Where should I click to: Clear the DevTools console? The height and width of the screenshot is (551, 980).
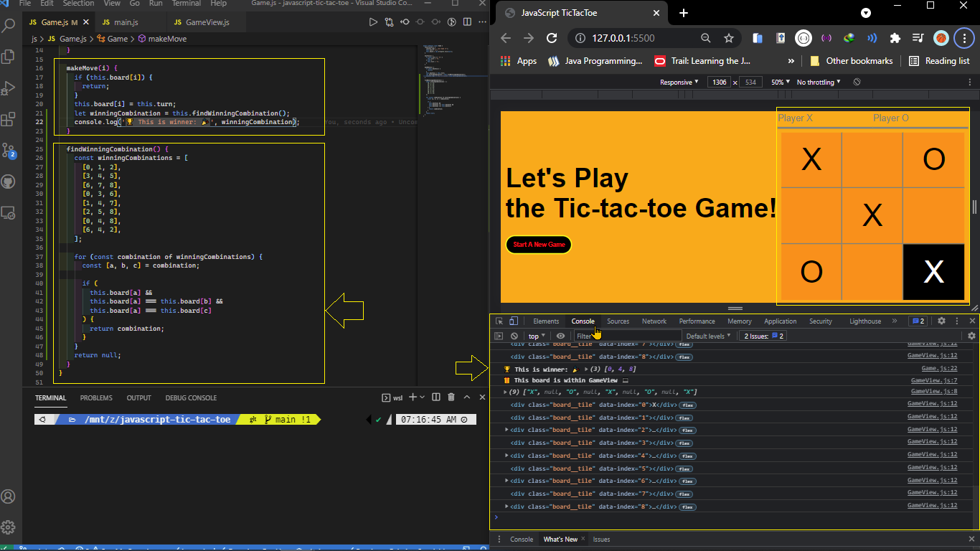(514, 335)
